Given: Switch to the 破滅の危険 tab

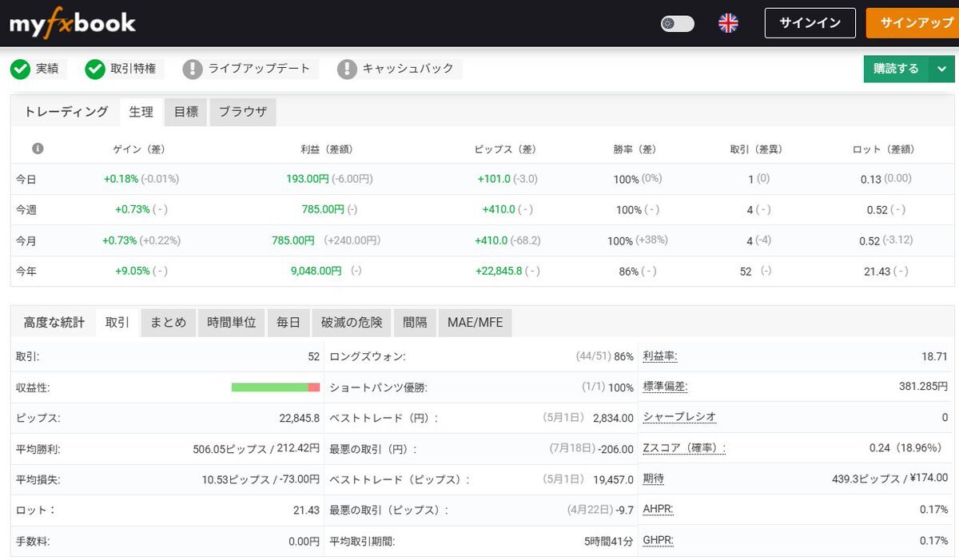Looking at the screenshot, I should (x=352, y=323).
